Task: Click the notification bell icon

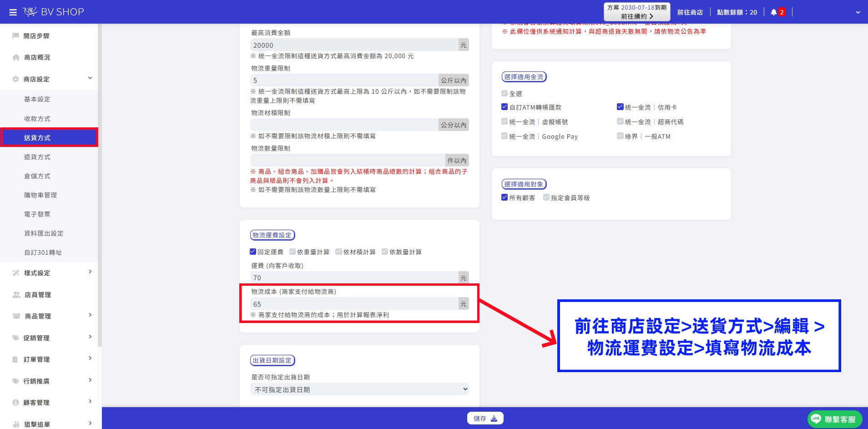Action: point(773,12)
